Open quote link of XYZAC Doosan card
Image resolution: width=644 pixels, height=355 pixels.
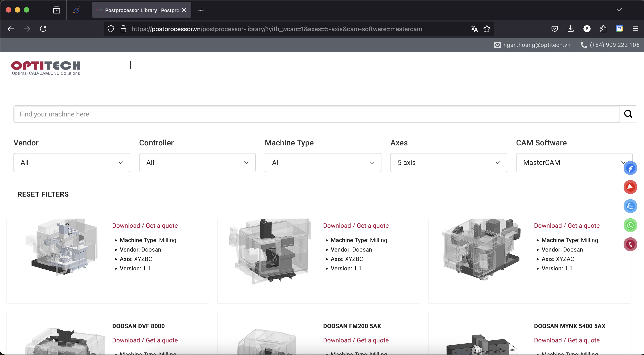567,226
